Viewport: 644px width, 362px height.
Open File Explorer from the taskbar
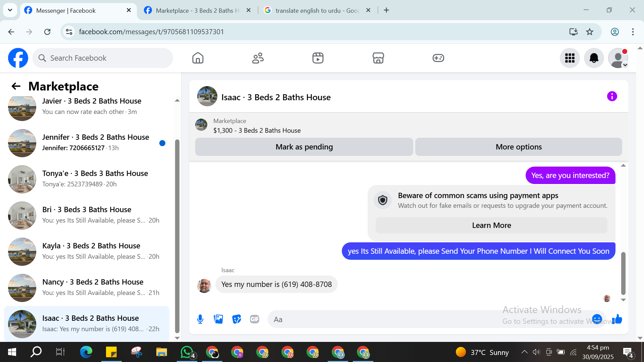tap(161, 352)
